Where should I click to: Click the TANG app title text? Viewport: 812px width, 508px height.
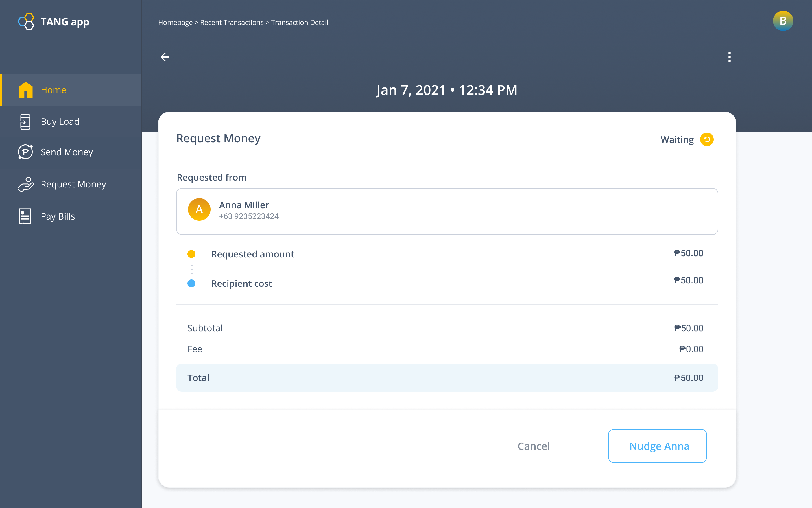point(65,22)
